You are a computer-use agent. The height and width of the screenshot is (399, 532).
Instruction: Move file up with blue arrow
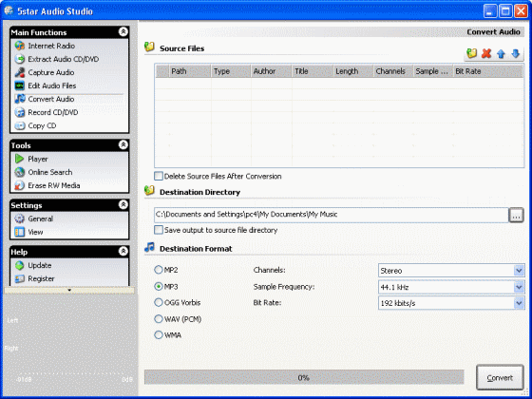(502, 53)
